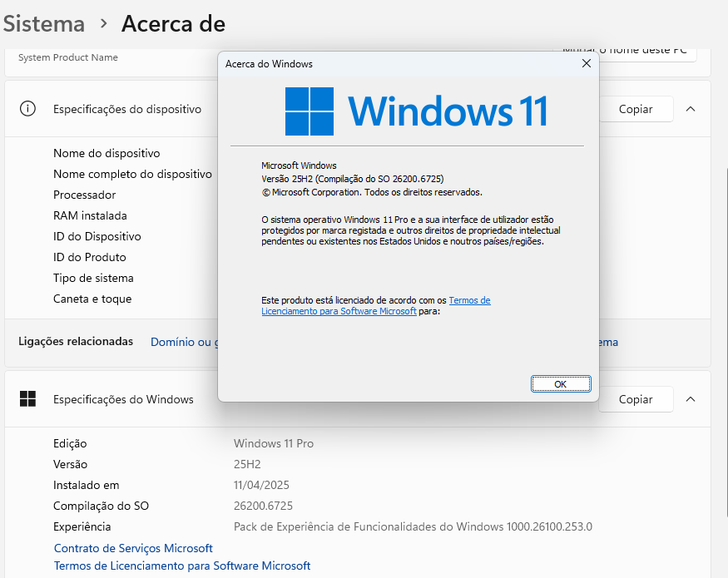Click the 'Compilação do SO' label
Viewport: 728px width, 578px height.
pos(101,506)
